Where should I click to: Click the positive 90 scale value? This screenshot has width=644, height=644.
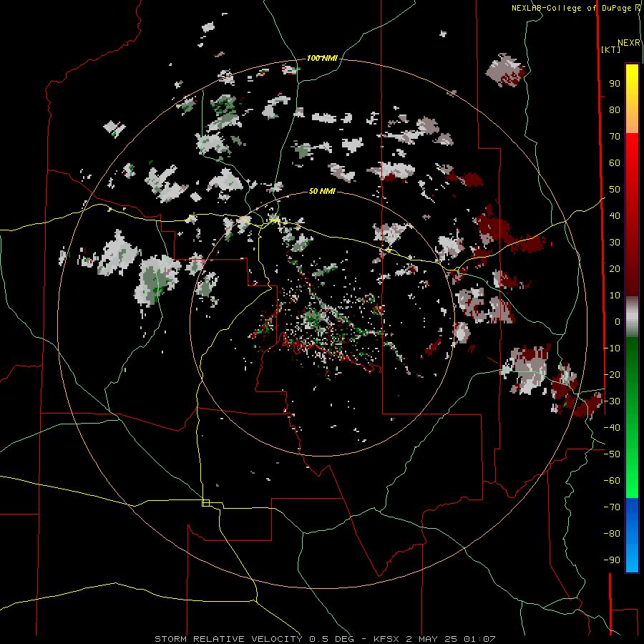pyautogui.click(x=615, y=84)
